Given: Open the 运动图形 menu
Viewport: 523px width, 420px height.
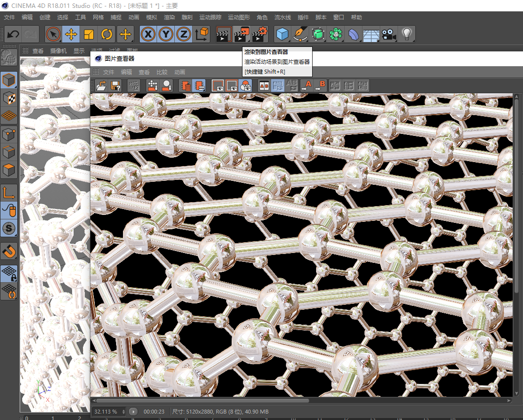Looking at the screenshot, I should pyautogui.click(x=239, y=17).
